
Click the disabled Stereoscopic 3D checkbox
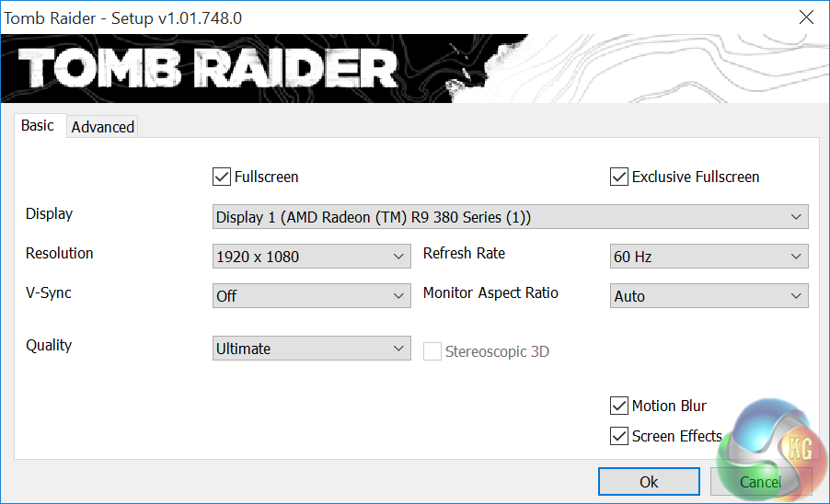432,351
